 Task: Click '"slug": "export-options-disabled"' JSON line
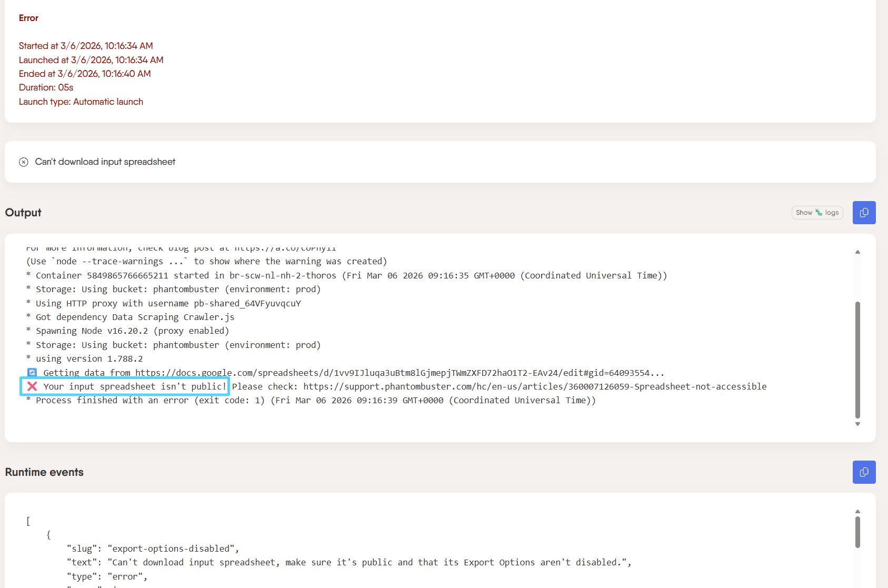(153, 549)
